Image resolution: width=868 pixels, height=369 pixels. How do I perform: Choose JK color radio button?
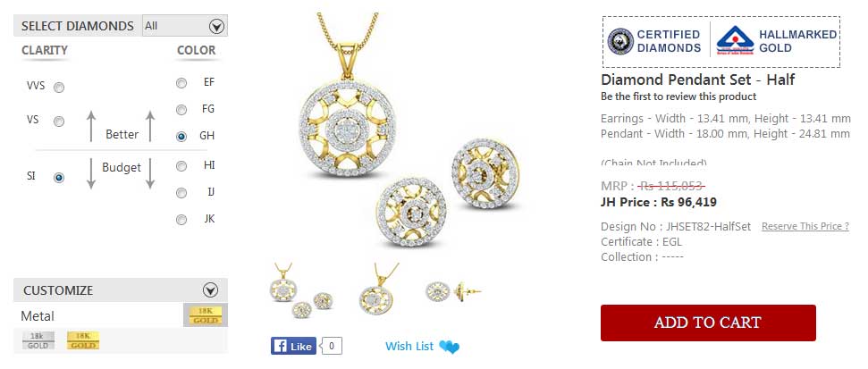point(181,220)
